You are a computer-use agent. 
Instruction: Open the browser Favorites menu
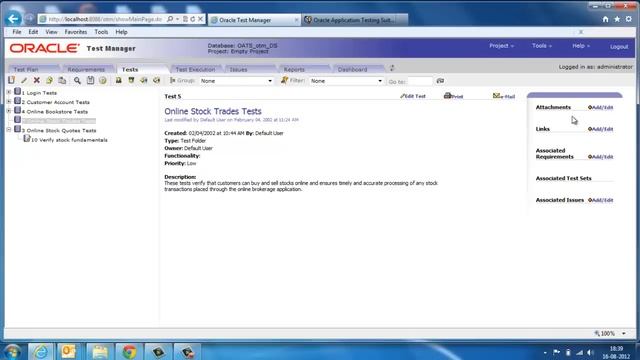[76, 32]
